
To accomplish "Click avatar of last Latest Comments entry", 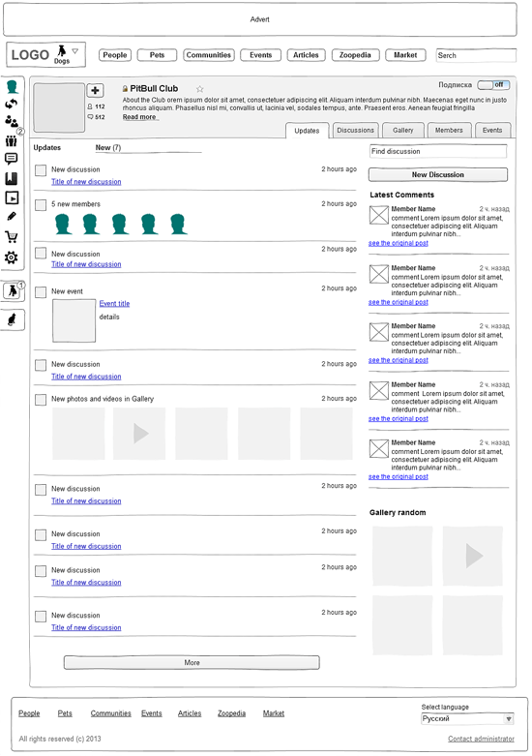I will click(379, 448).
